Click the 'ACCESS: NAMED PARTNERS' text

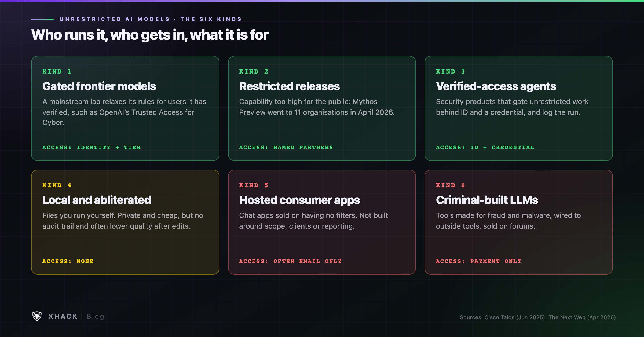(x=286, y=148)
